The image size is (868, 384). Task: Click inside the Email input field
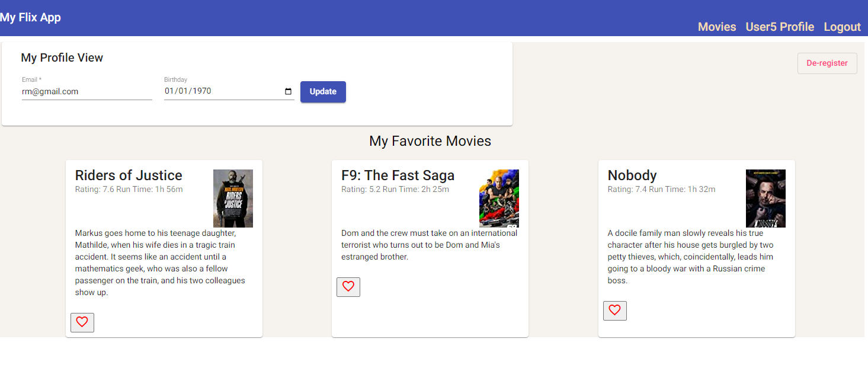tap(86, 91)
